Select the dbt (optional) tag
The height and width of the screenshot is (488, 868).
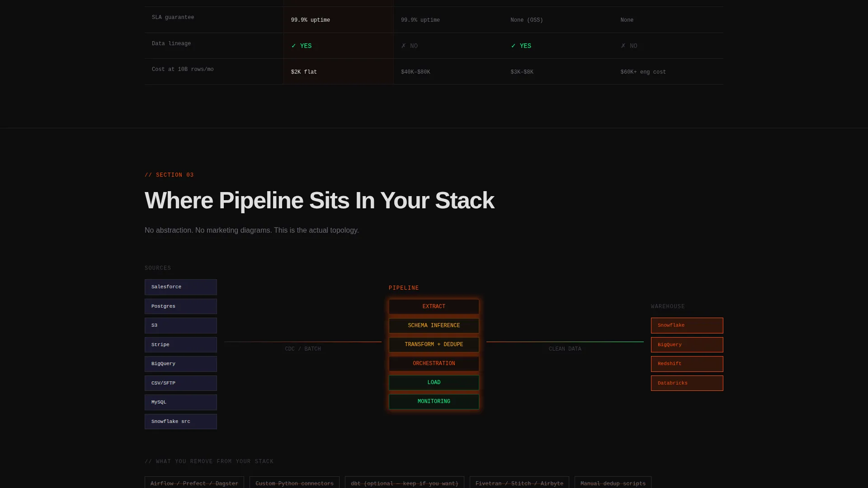[x=405, y=483]
